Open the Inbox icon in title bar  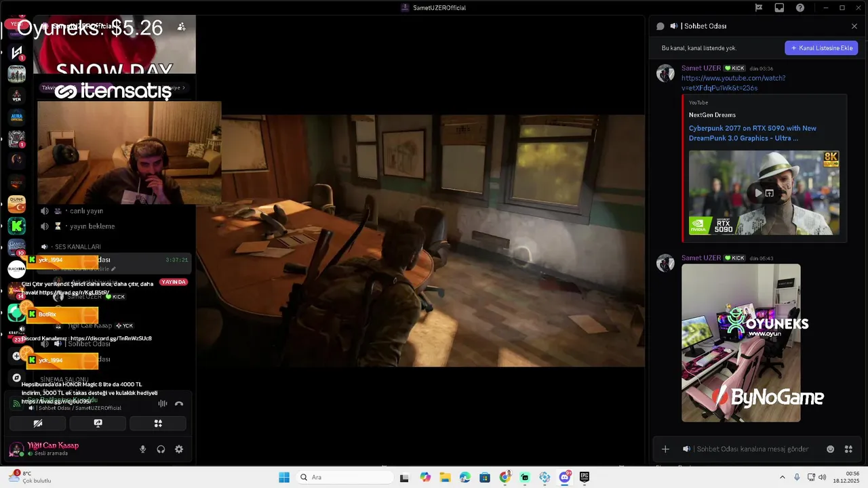tap(779, 7)
